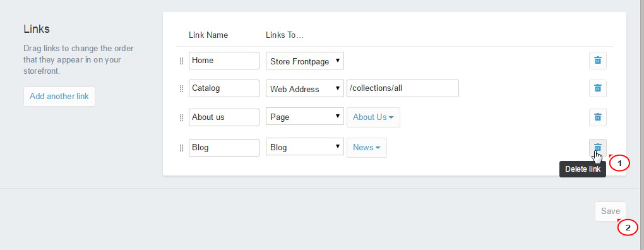Screen dimensions: 644x250
Task: Edit the Blog link name field
Action: [x=224, y=147]
